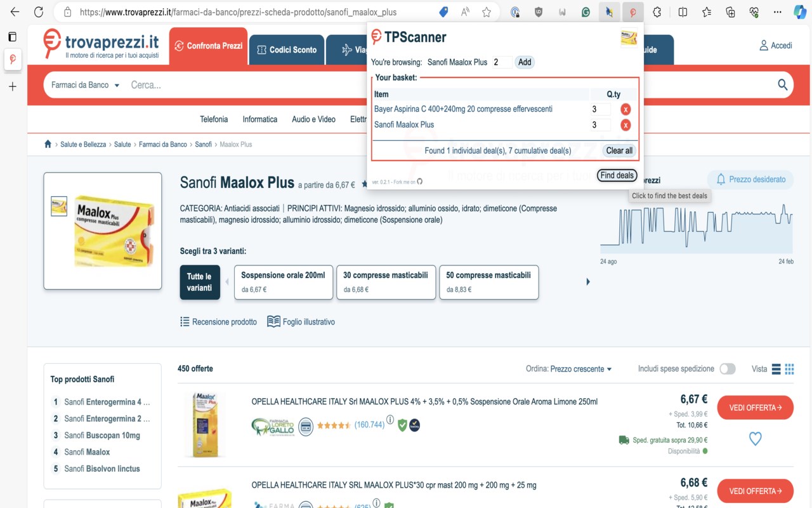Reload the page with the refresh icon
The width and height of the screenshot is (812, 508).
click(x=39, y=12)
